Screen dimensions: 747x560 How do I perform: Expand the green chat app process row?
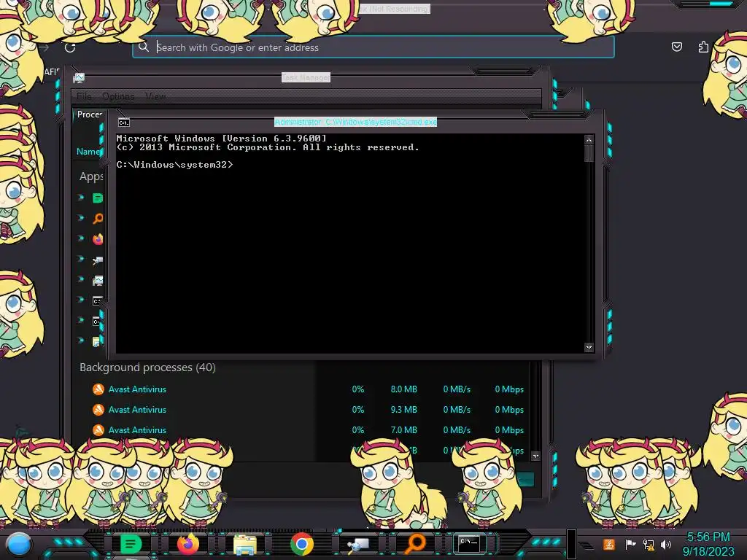[81, 197]
